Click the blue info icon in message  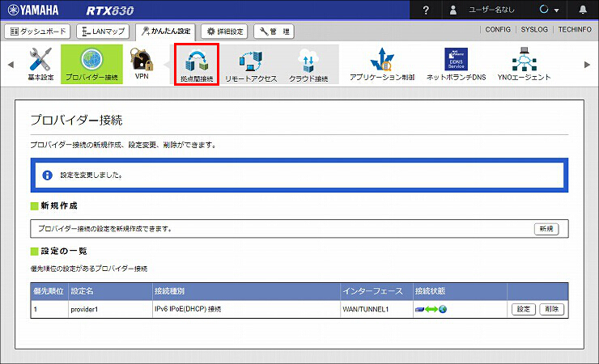coord(47,176)
